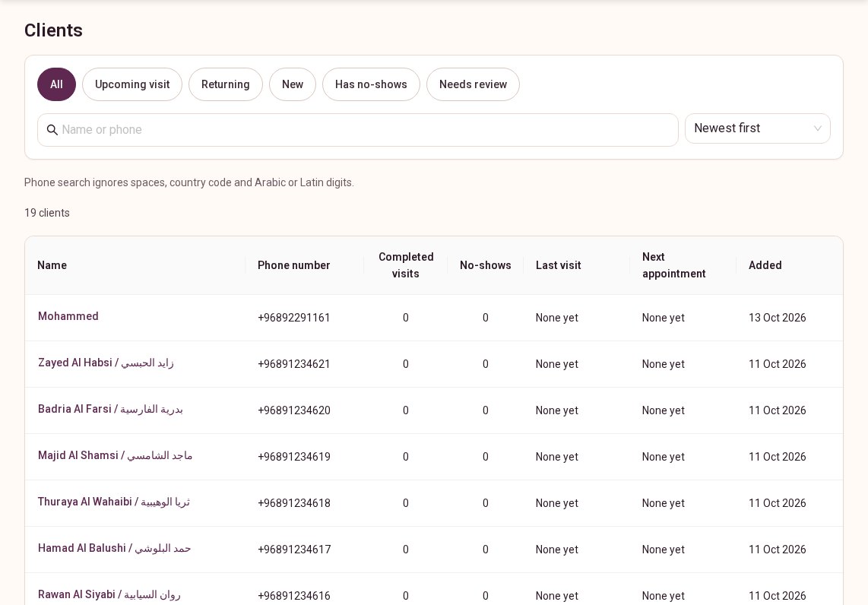The width and height of the screenshot is (868, 605).
Task: Open Badria Al Farsi's client record
Action: (x=110, y=409)
